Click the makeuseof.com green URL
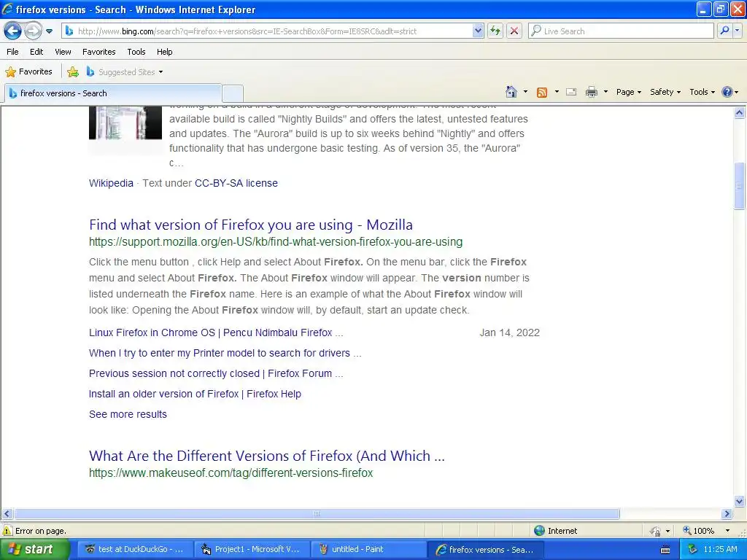Viewport: 747px width, 560px height. click(x=231, y=472)
